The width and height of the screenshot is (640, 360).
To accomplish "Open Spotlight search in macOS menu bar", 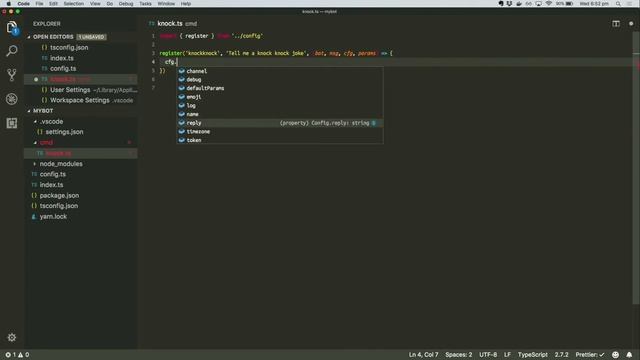I will (618, 4).
